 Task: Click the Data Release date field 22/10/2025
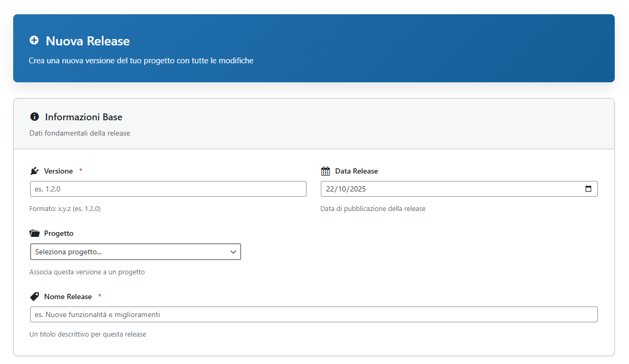click(459, 189)
